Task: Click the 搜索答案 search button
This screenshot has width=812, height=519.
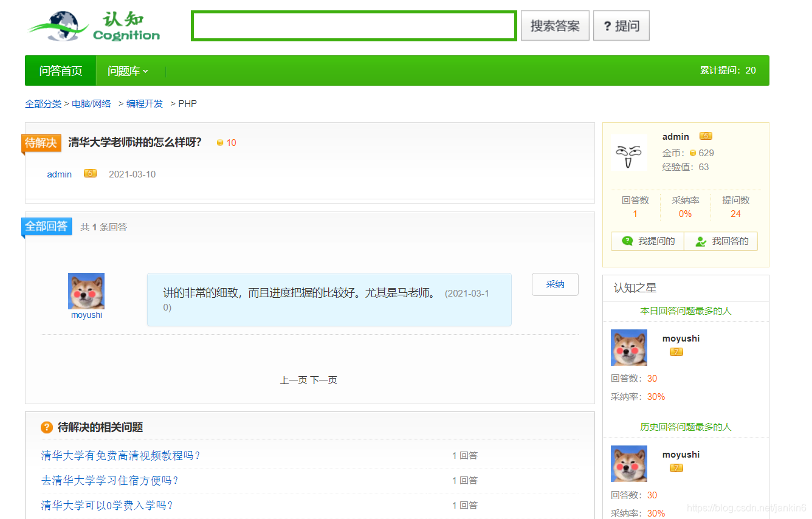Action: (554, 25)
